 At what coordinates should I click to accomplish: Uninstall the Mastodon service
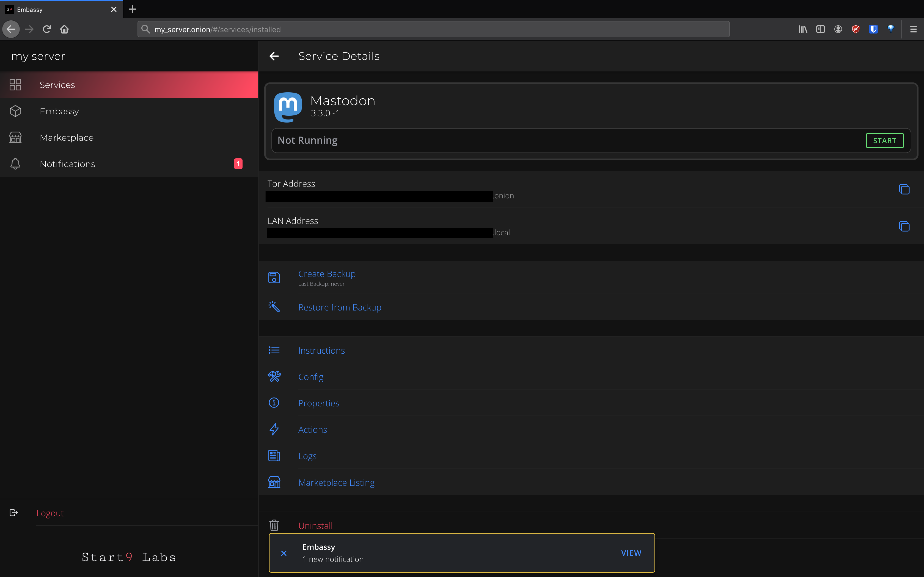315,525
